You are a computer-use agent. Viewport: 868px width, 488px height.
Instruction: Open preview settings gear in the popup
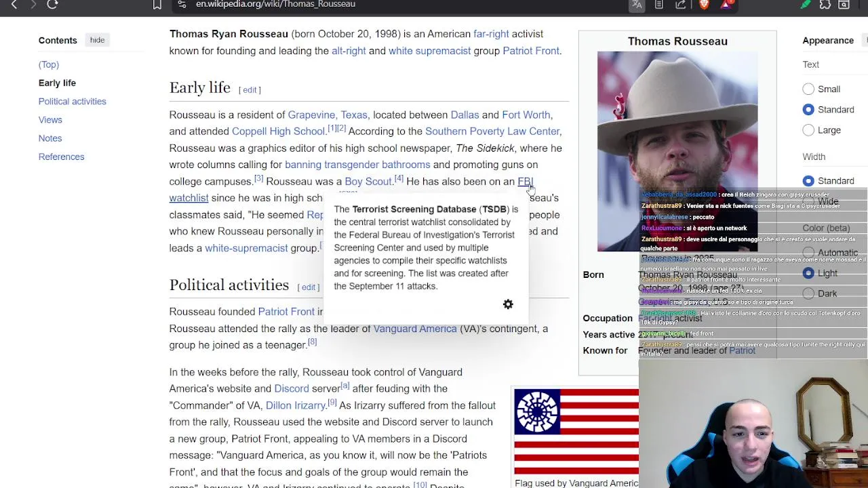[x=508, y=304]
